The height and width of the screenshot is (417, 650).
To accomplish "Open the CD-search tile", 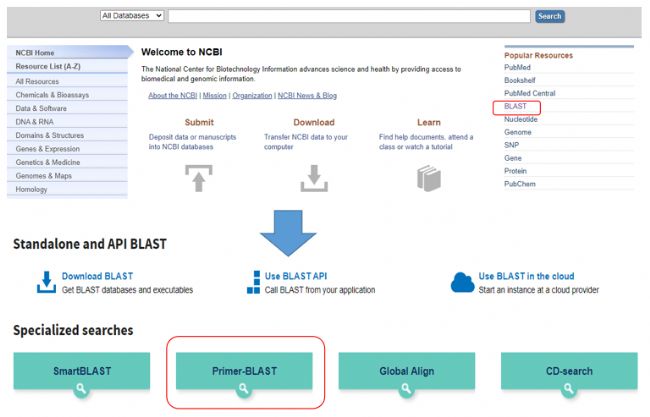I will pos(569,371).
